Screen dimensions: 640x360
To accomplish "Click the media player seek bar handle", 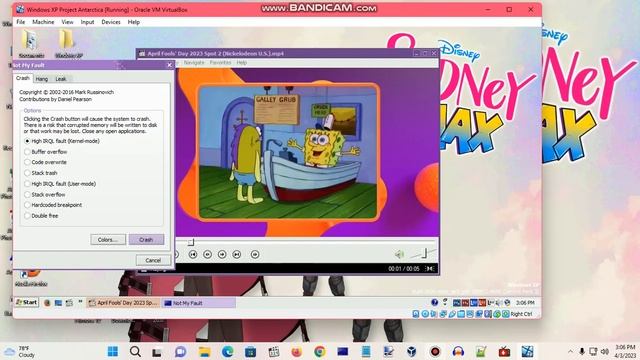I will point(191,242).
